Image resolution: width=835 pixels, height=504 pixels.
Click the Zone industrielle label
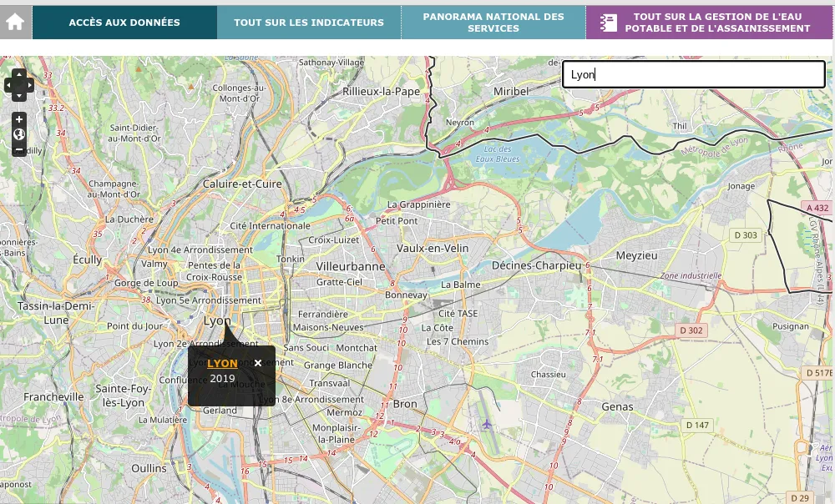tap(691, 275)
